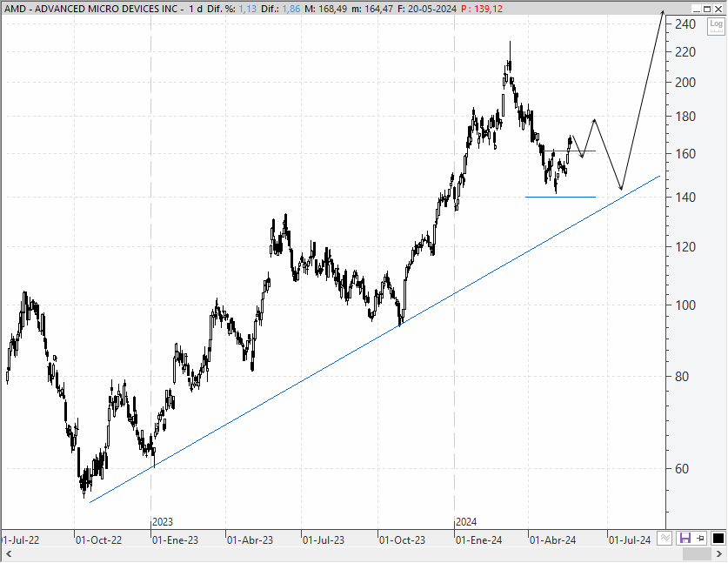
Task: Close the AMD chart window
Action: click(718, 9)
